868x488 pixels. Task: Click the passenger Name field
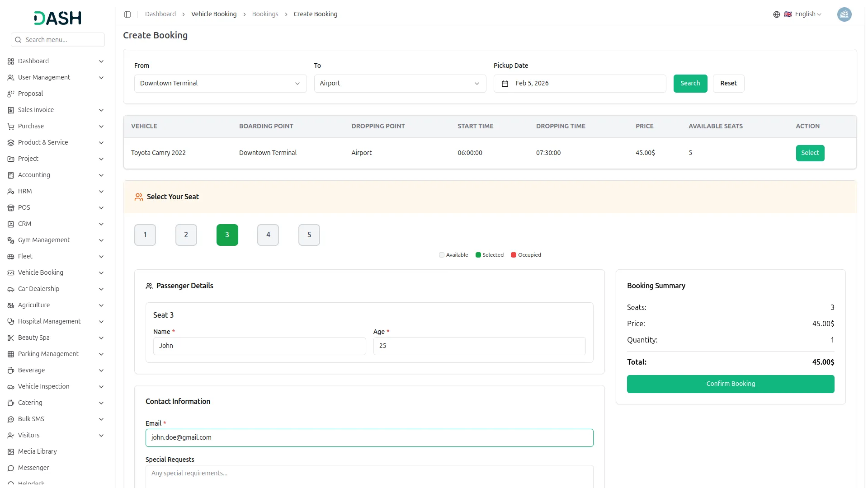coord(259,346)
